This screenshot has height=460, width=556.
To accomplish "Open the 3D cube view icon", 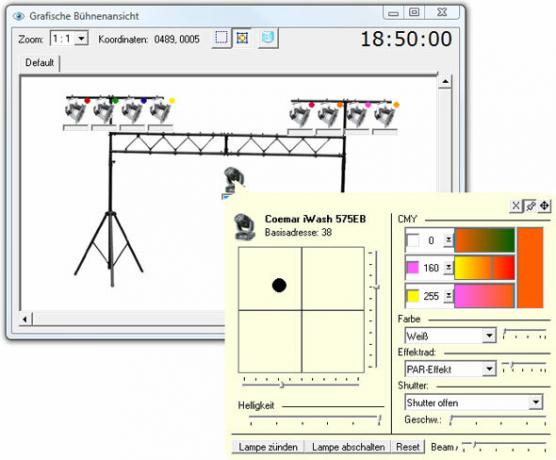I will coord(268,38).
